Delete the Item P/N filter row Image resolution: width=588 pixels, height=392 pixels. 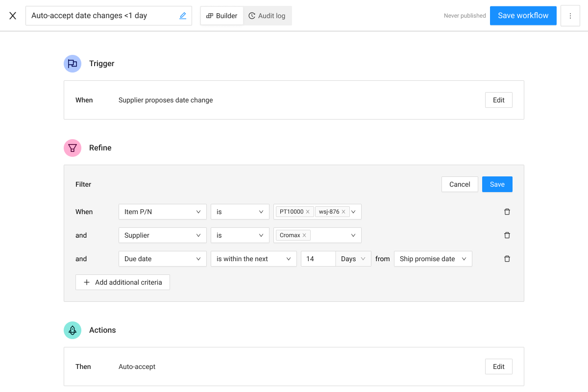coord(507,212)
